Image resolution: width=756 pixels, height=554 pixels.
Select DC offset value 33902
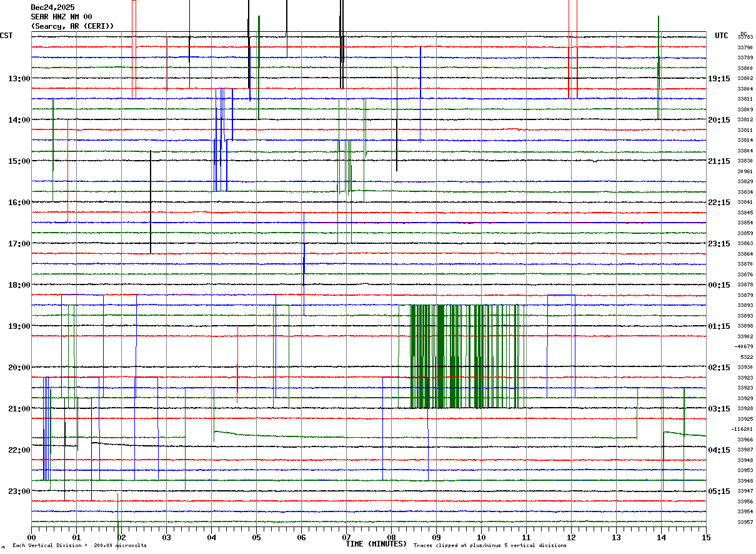(745, 336)
